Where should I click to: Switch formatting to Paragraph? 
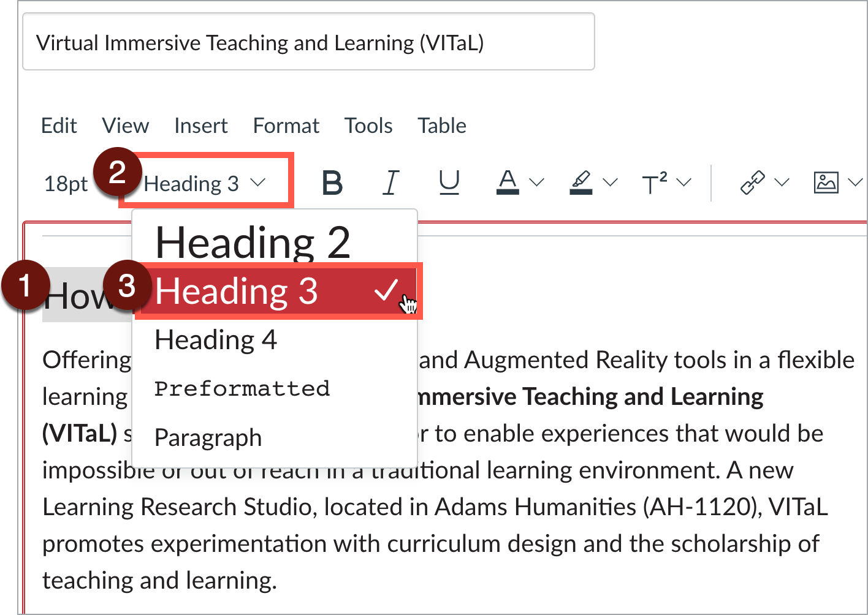tap(208, 437)
